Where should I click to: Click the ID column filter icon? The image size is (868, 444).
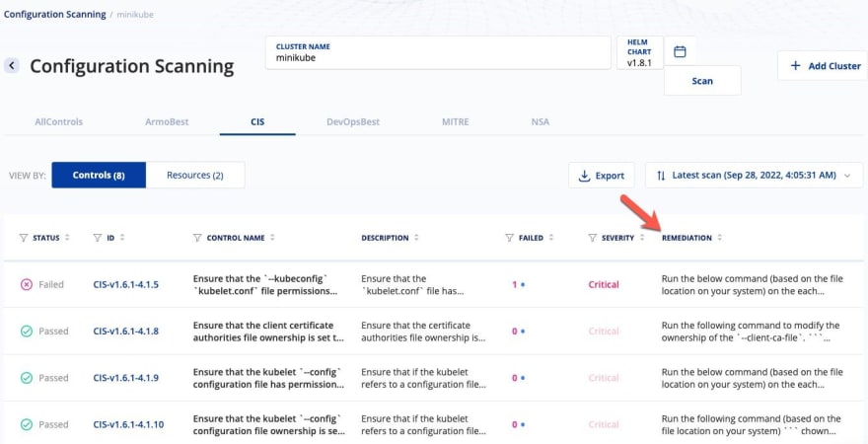click(98, 238)
